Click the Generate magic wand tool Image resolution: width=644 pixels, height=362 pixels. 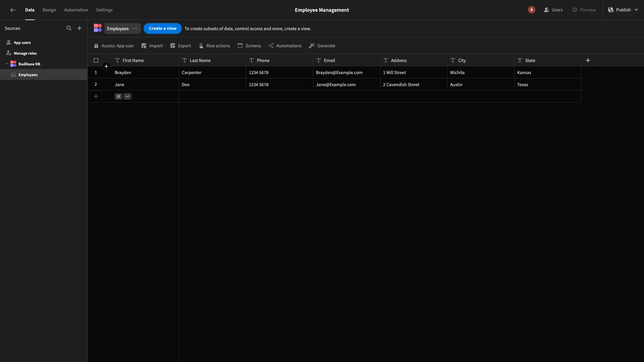coord(322,46)
